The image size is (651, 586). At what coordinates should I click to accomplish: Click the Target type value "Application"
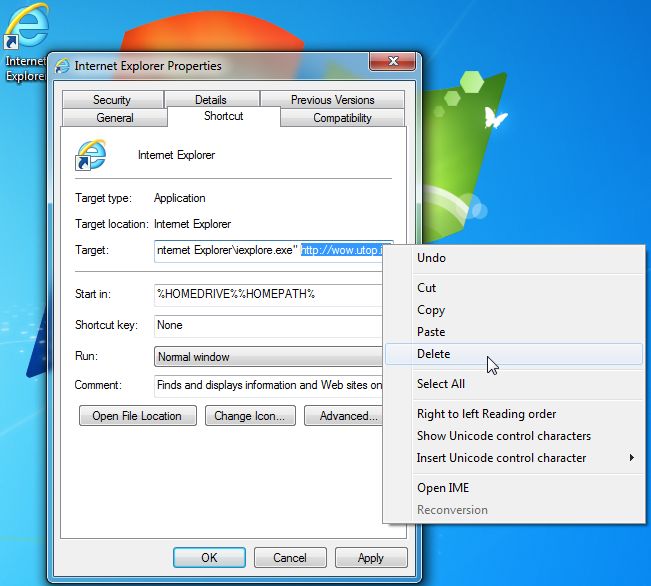[180, 198]
